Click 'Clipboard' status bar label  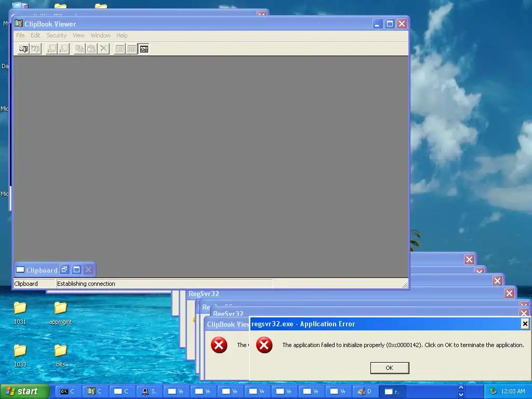click(26, 284)
